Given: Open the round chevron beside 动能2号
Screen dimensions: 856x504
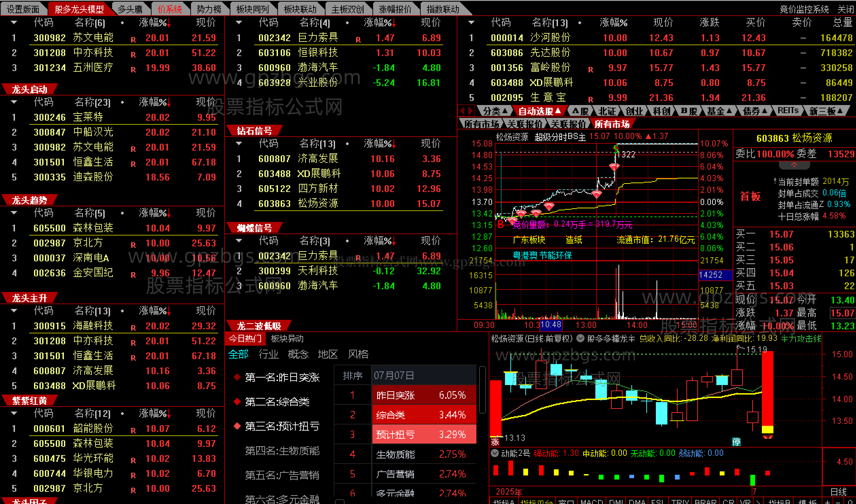Looking at the screenshot, I should click(494, 453).
